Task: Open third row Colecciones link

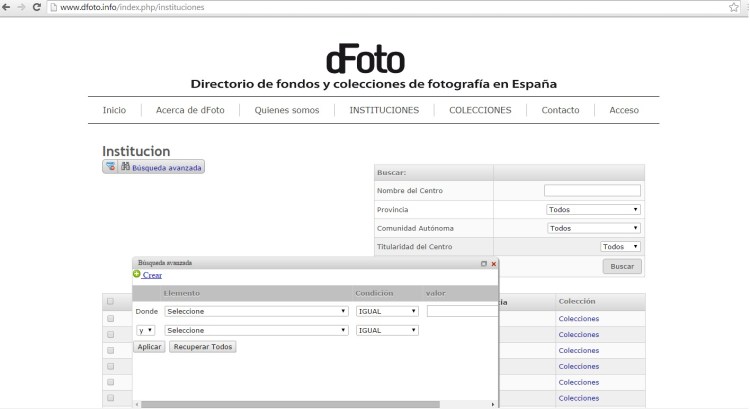Action: pos(579,351)
